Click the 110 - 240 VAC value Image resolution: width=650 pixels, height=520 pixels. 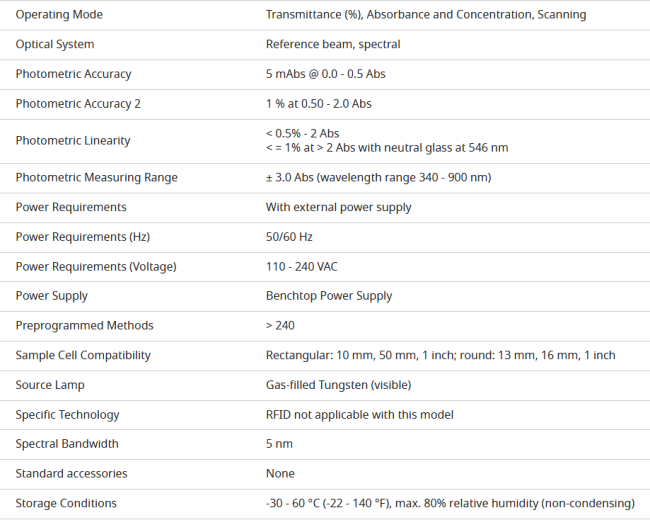[x=301, y=266]
